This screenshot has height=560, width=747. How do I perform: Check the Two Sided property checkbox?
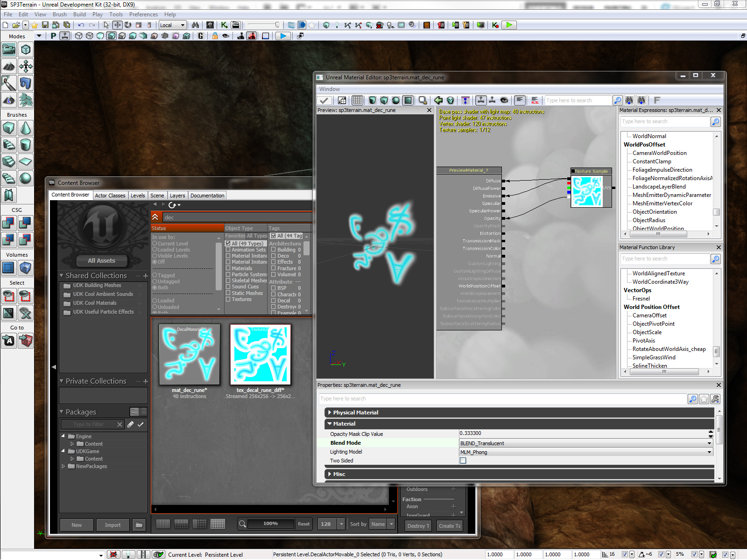coord(463,461)
